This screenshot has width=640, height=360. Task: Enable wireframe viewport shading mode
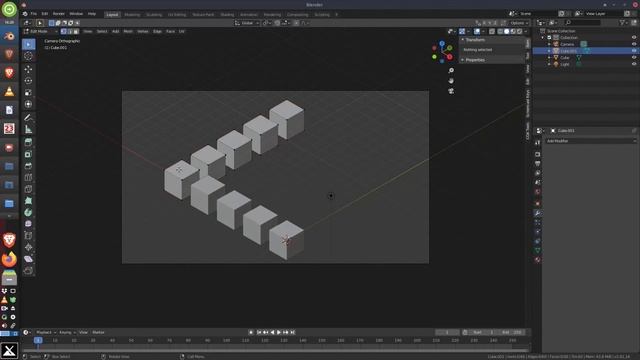point(500,31)
